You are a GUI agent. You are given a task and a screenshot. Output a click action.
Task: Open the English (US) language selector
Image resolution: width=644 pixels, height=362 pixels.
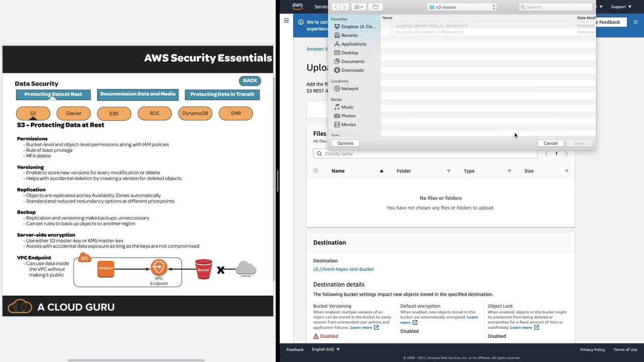[326, 349]
